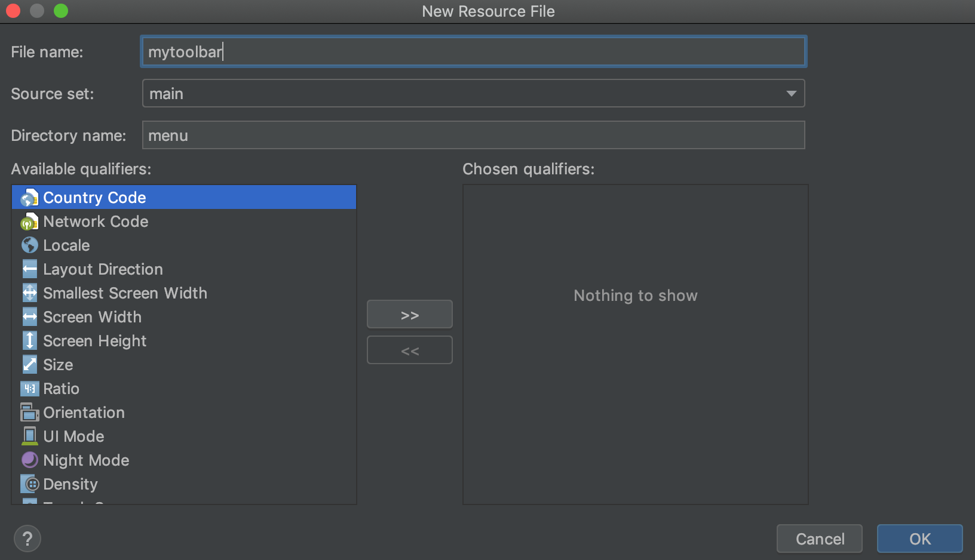Image resolution: width=975 pixels, height=560 pixels.
Task: Open the Source set dropdown
Action: pyautogui.click(x=791, y=94)
